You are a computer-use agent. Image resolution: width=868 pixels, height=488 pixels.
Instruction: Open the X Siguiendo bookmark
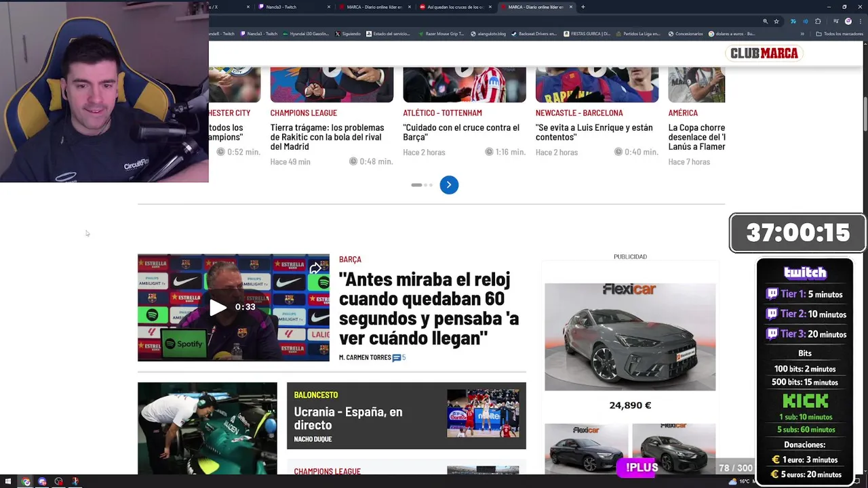pos(348,33)
